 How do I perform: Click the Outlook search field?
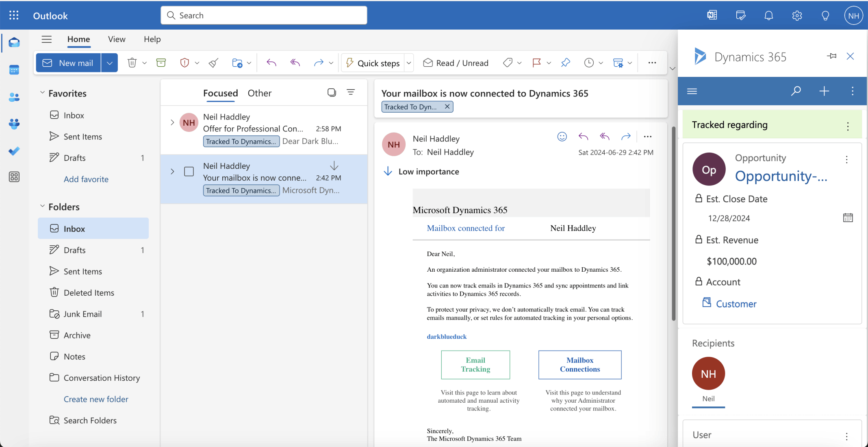click(263, 15)
